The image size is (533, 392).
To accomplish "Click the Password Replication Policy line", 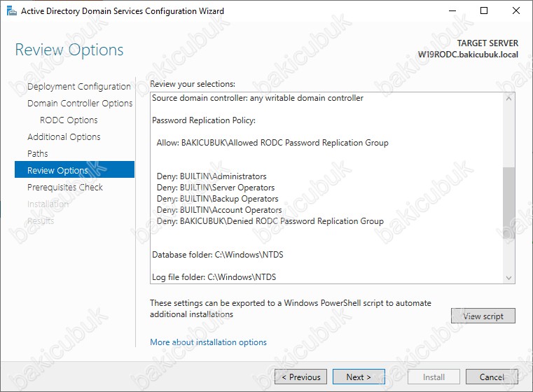I will point(204,120).
